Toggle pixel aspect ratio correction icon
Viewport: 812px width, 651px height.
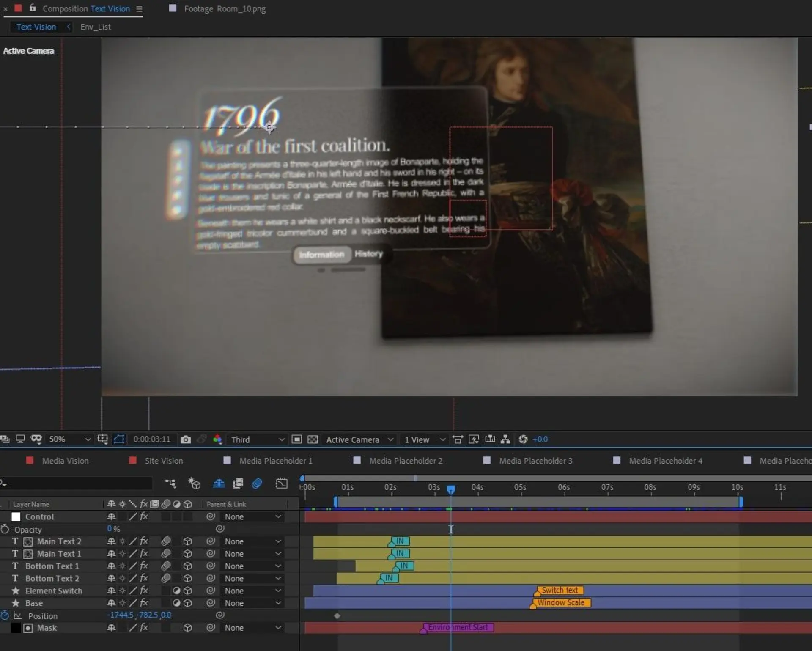click(458, 439)
